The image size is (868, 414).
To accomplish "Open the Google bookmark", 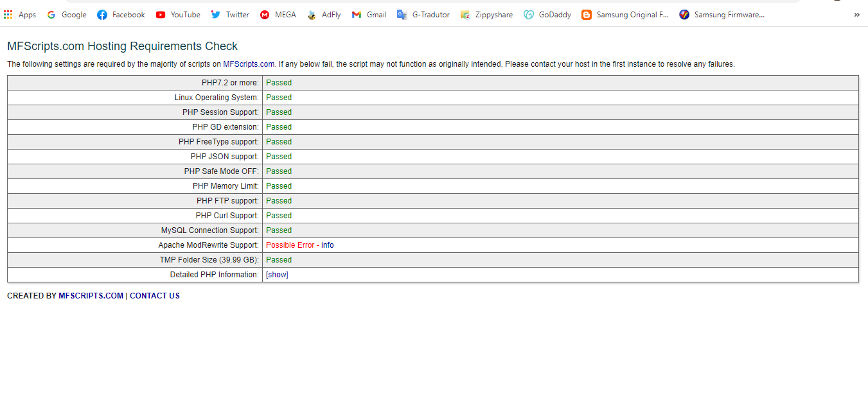I will click(67, 15).
